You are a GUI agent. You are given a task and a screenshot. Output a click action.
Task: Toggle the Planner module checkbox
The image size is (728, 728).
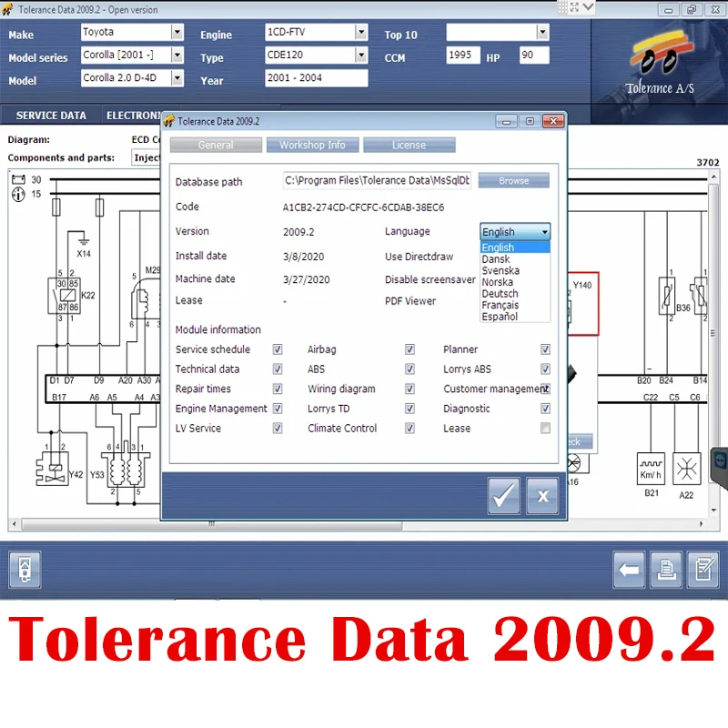click(x=545, y=349)
